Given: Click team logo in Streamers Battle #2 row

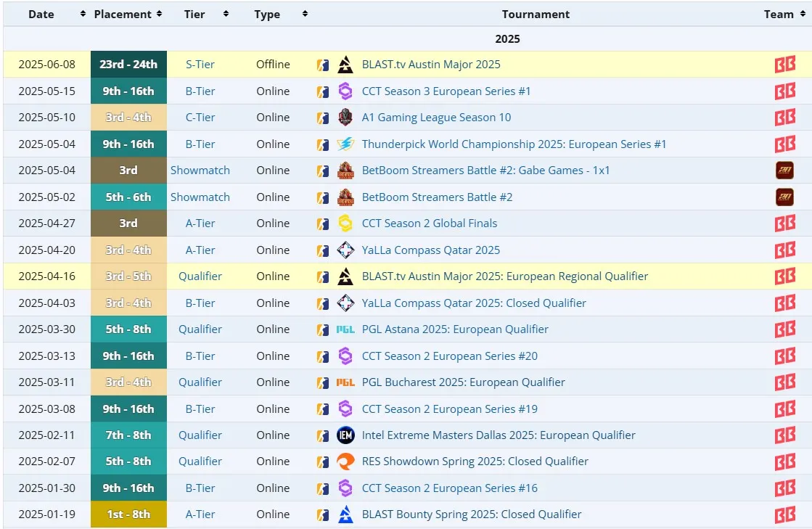Looking at the screenshot, I should (785, 197).
